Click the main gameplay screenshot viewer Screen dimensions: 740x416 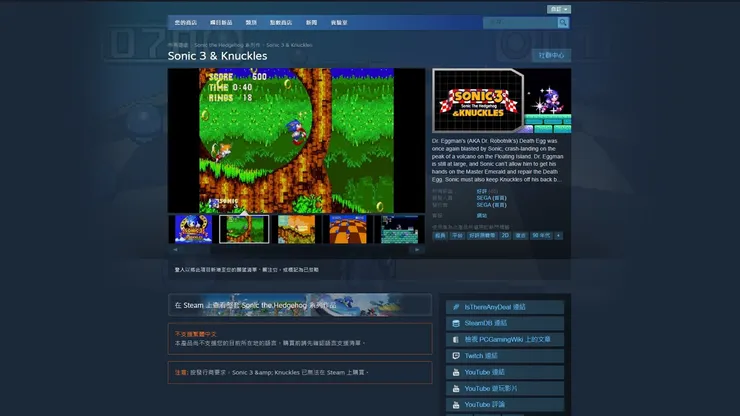(x=296, y=140)
